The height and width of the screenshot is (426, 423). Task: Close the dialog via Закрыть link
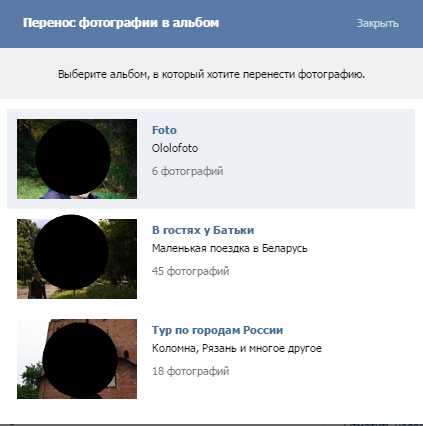(377, 23)
